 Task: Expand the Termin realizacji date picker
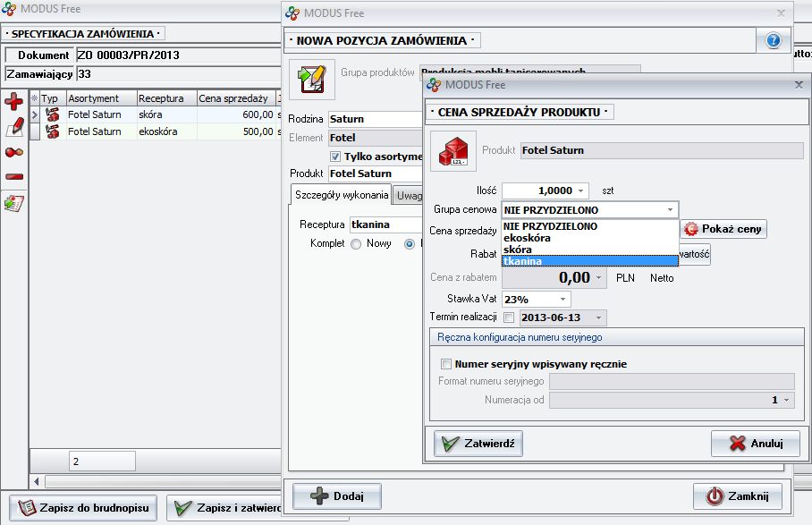[x=598, y=318]
